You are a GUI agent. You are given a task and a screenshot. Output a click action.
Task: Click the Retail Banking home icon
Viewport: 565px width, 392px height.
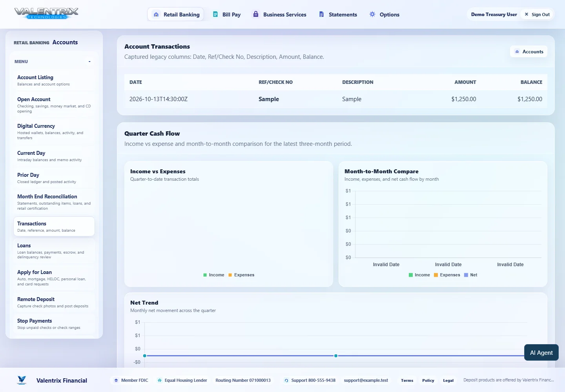click(x=156, y=15)
